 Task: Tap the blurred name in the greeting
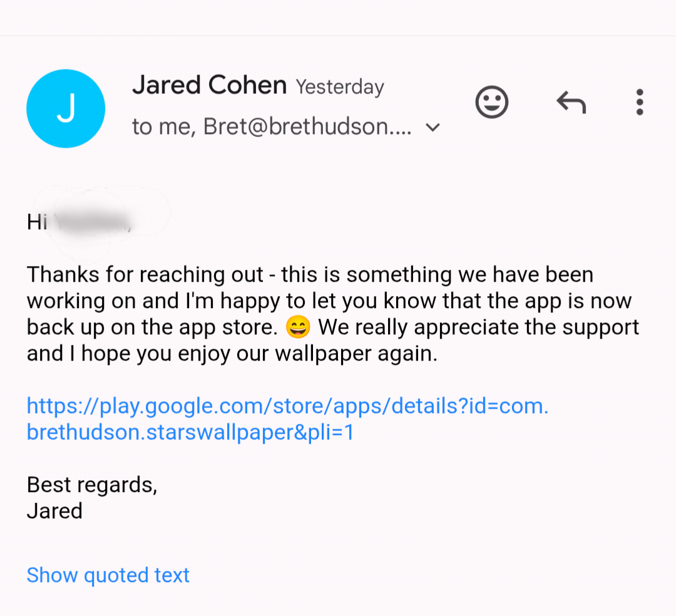(x=92, y=222)
